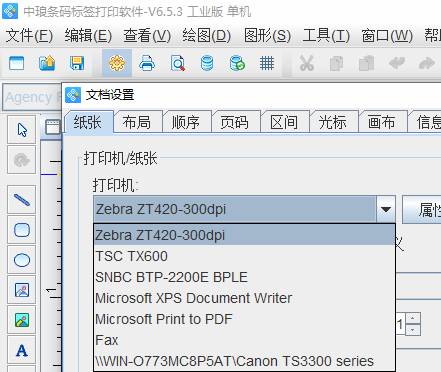Open the database settings cylinder icon
441x372 pixels.
click(x=207, y=63)
